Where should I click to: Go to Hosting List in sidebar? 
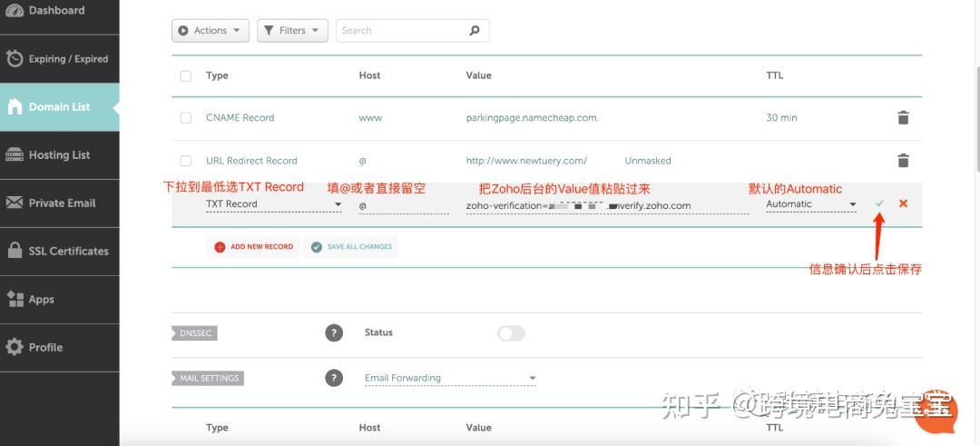[x=59, y=155]
